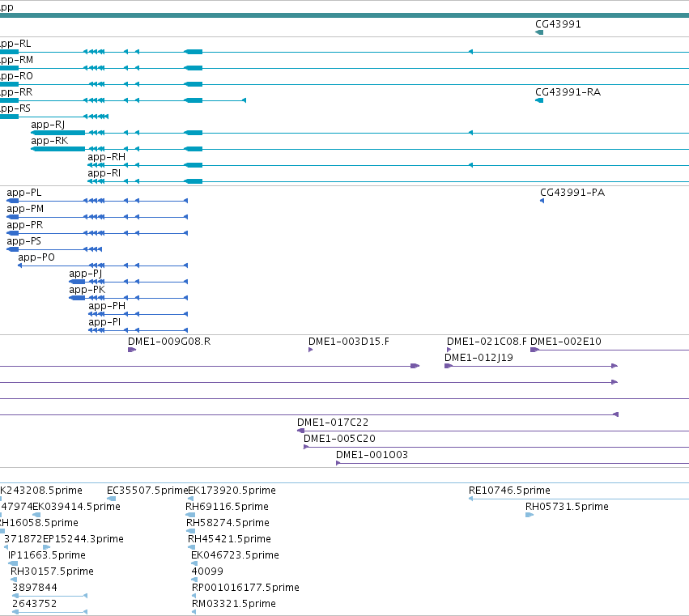Image resolution: width=689 pixels, height=616 pixels.
Task: Click the RH58274.5prime EST label
Action: tap(228, 523)
